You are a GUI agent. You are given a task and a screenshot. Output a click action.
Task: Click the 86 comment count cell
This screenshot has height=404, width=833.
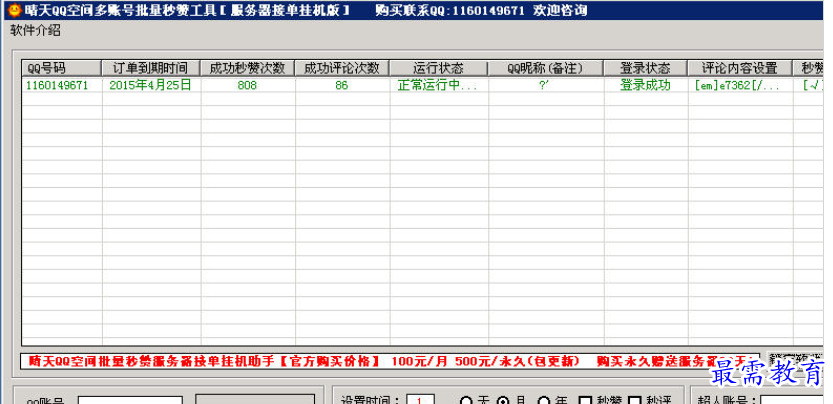click(342, 86)
